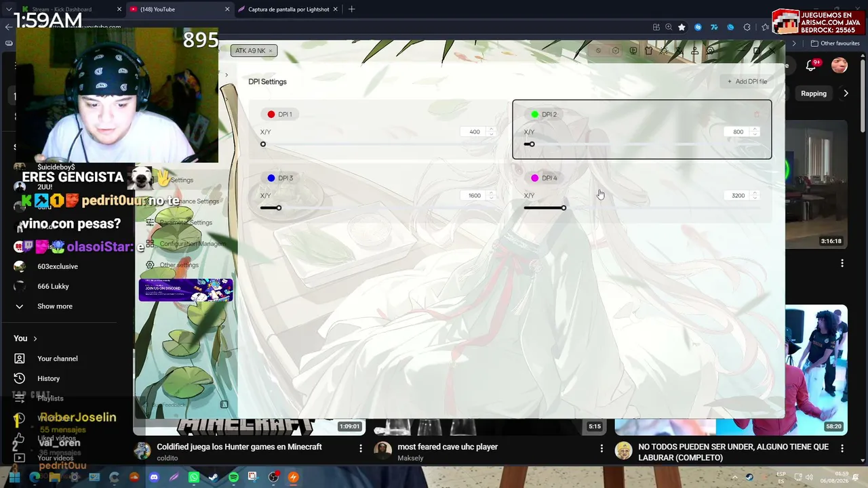Expand the sidebar with the chevron arrow
Image resolution: width=868 pixels, height=488 pixels.
(226, 75)
